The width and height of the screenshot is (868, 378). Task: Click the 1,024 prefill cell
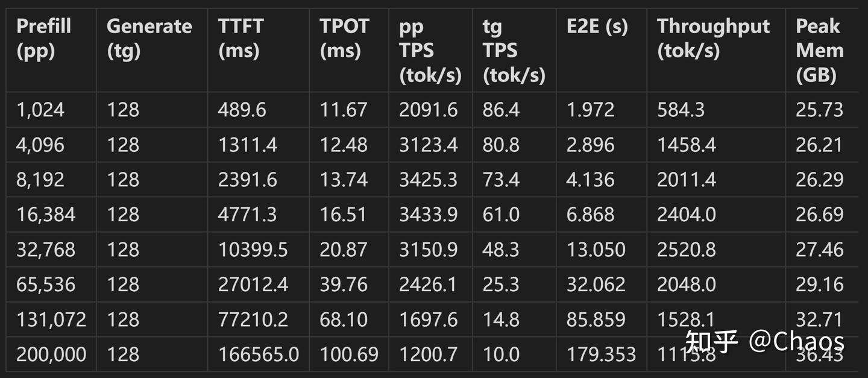click(x=40, y=110)
